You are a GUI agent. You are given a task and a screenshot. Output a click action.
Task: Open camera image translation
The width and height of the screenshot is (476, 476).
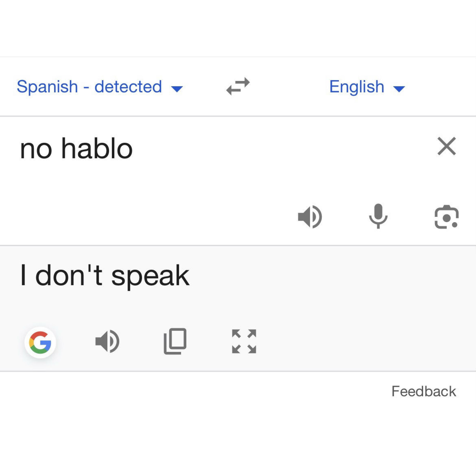pyautogui.click(x=446, y=217)
